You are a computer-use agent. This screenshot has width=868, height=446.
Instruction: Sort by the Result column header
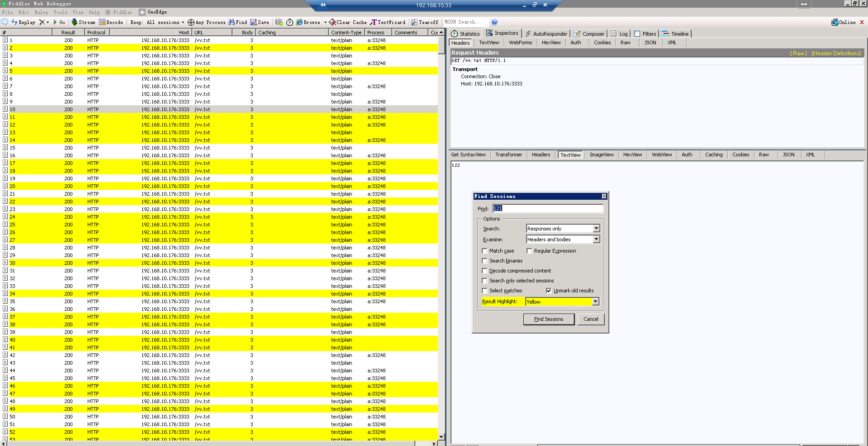[x=68, y=33]
